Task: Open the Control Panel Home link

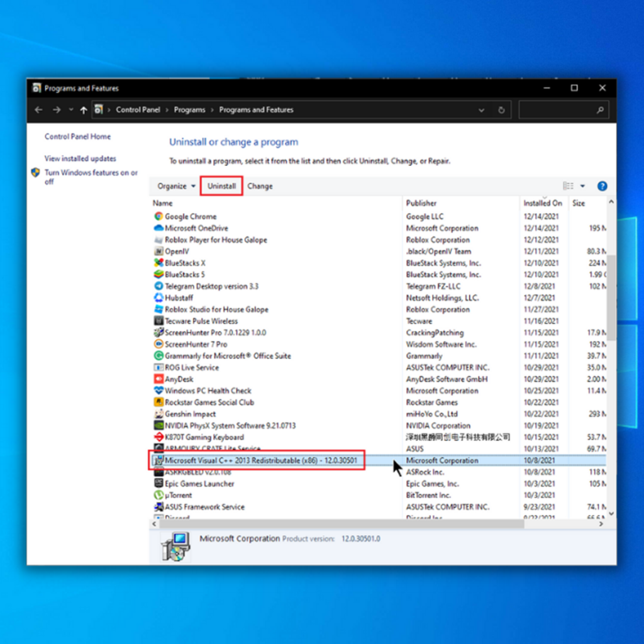Action: (x=77, y=136)
